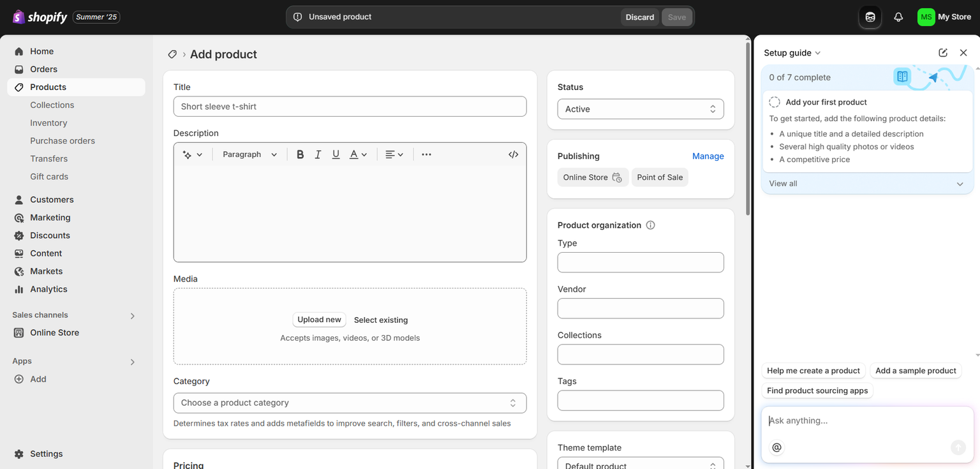Focus the Tags input field
Screen dimensions: 980x469
[x=641, y=400]
